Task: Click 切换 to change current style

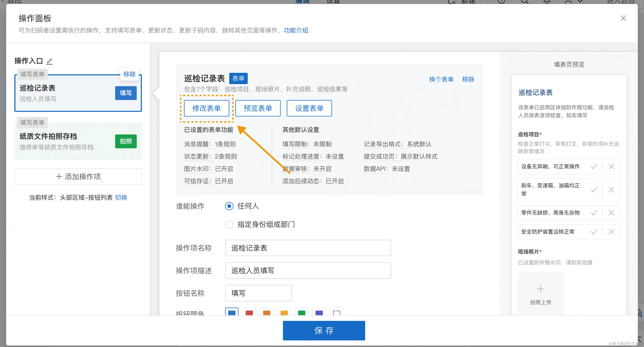Action: coord(121,198)
